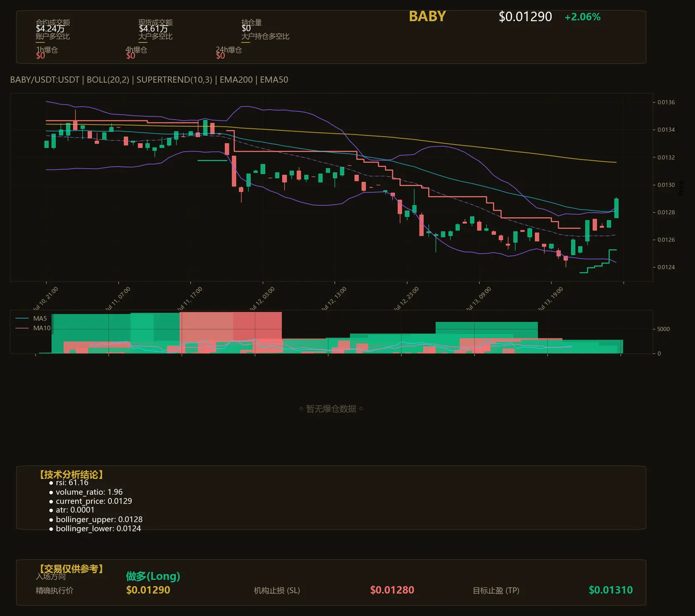
Task: Click the 合约成交额 label
Action: 53,22
